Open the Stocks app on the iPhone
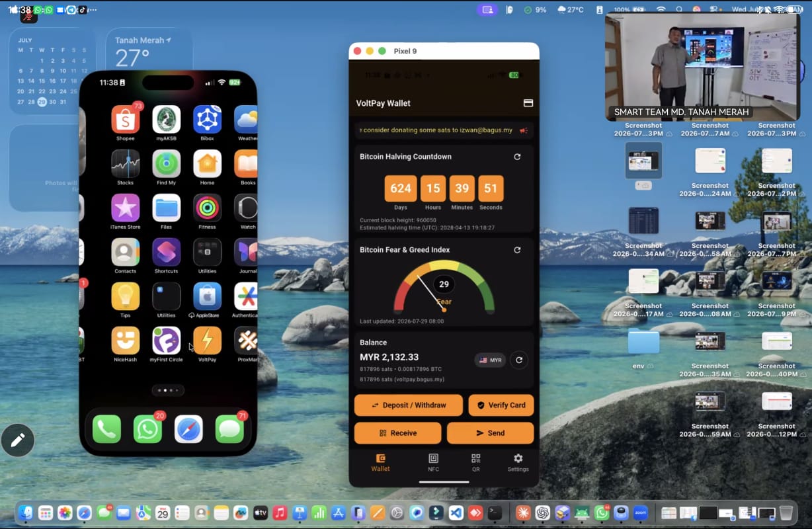Screen dimensions: 812x529 [125, 163]
